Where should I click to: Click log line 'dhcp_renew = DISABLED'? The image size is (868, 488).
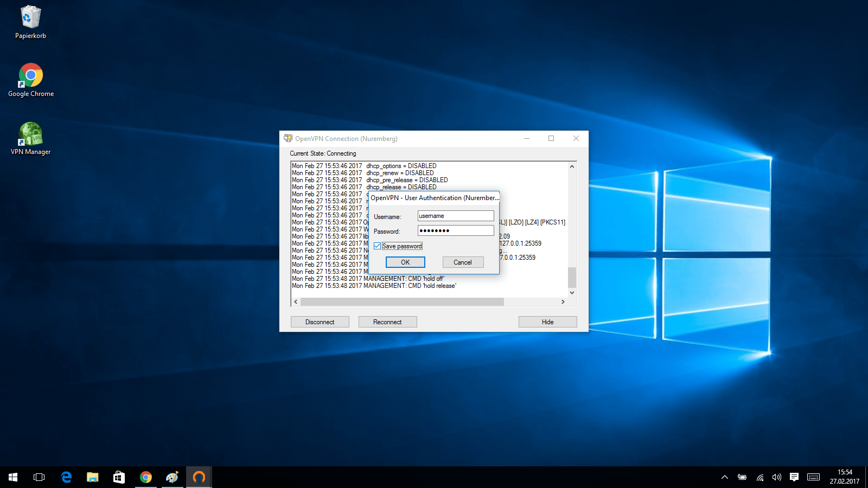point(400,173)
